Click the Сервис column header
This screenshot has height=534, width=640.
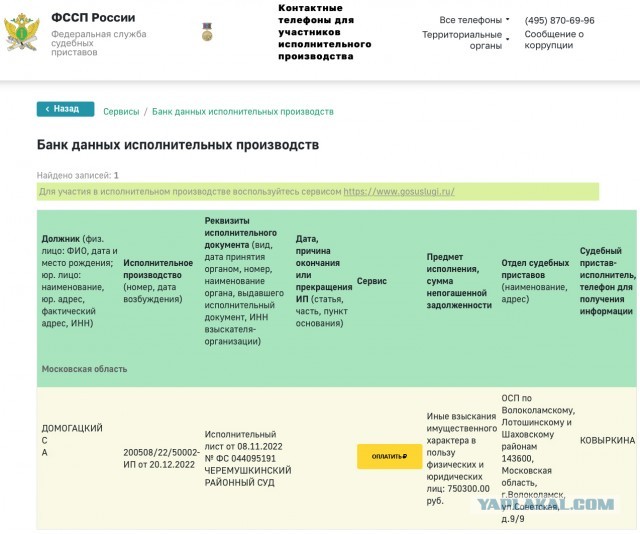point(371,281)
